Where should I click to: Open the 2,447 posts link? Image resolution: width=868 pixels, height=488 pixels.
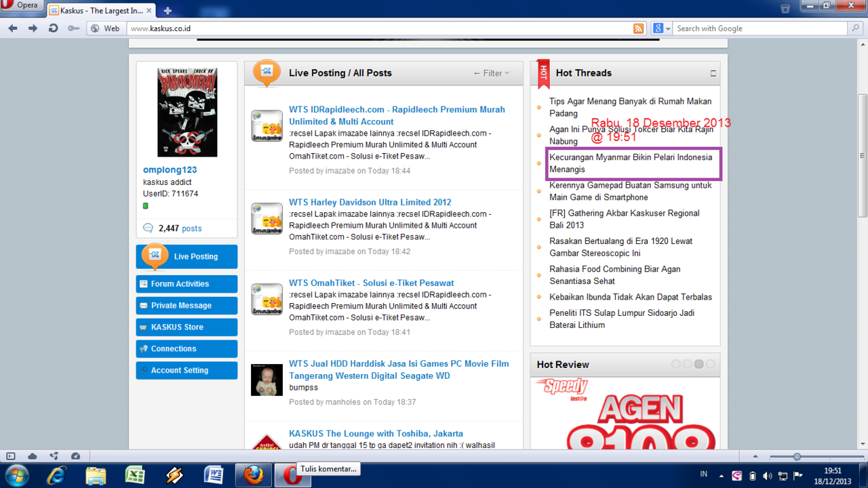point(180,228)
